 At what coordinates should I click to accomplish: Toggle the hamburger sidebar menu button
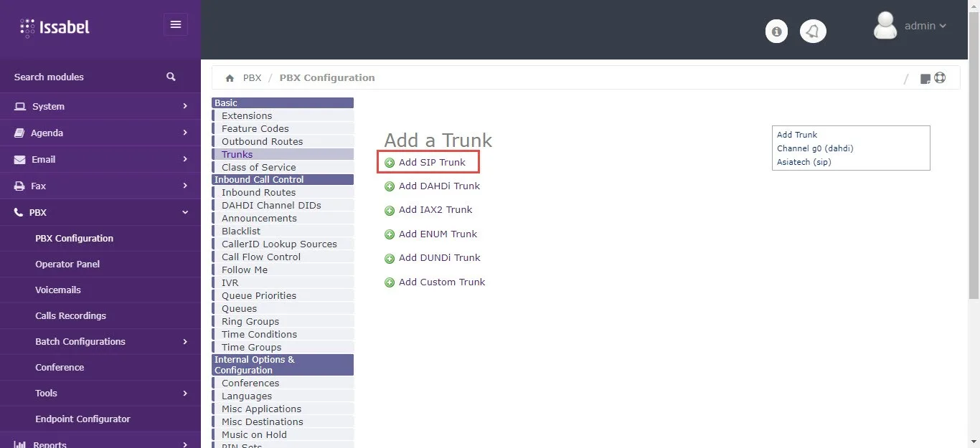tap(175, 25)
